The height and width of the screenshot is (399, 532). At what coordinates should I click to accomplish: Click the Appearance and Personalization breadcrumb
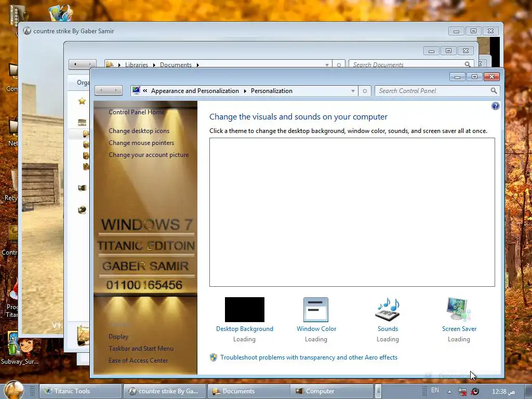(195, 91)
